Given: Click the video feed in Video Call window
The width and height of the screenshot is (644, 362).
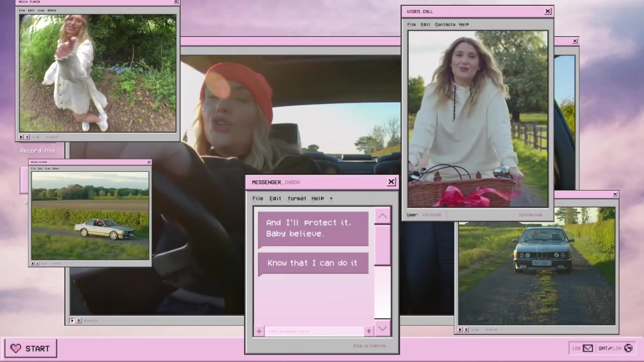Looking at the screenshot, I should point(478,119).
